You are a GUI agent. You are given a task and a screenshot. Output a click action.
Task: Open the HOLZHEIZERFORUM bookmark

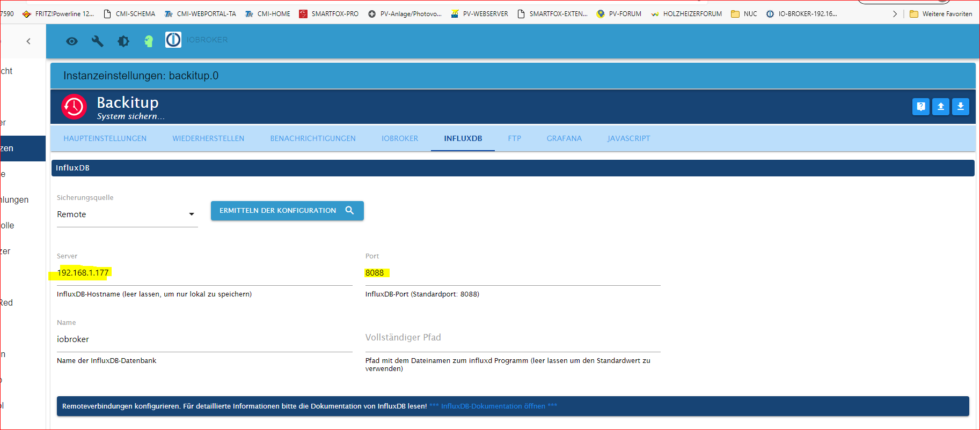coord(686,14)
